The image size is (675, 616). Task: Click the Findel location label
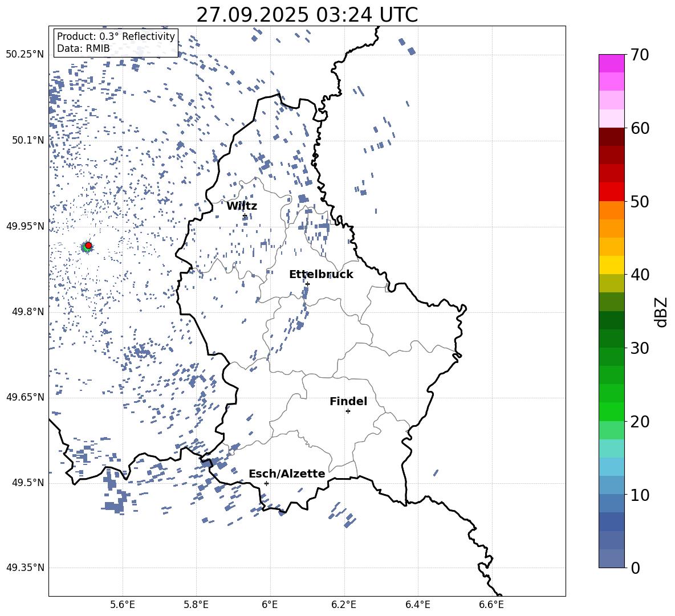coord(348,401)
